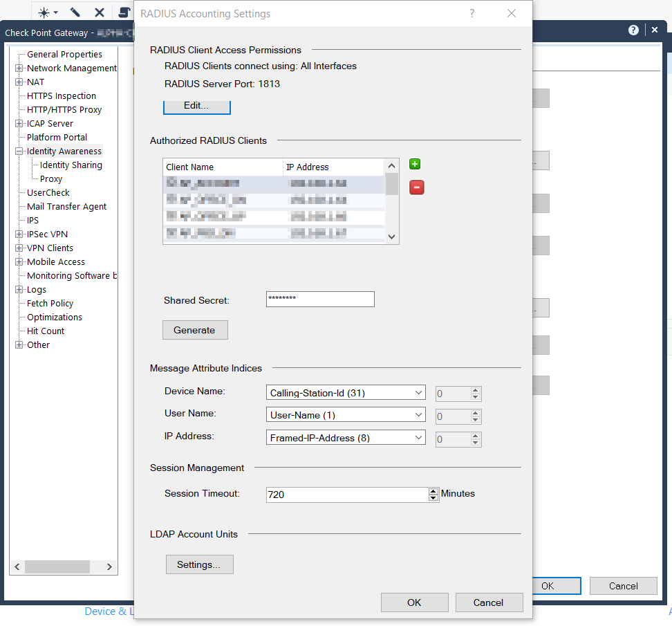Click the Client Name column header
Viewport: 672px width, 626px height.
(x=223, y=167)
